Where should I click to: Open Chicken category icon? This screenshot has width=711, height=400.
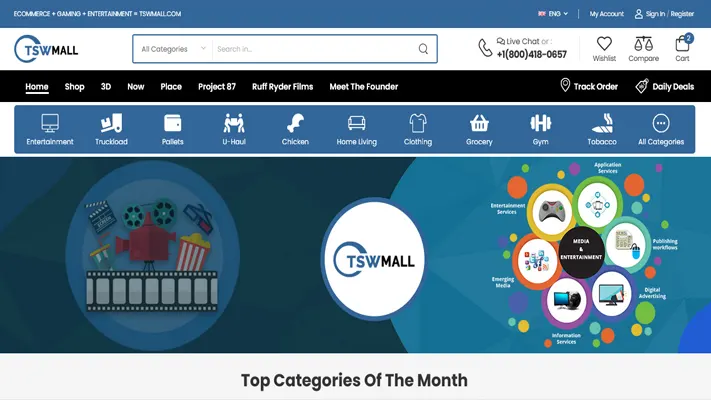295,123
